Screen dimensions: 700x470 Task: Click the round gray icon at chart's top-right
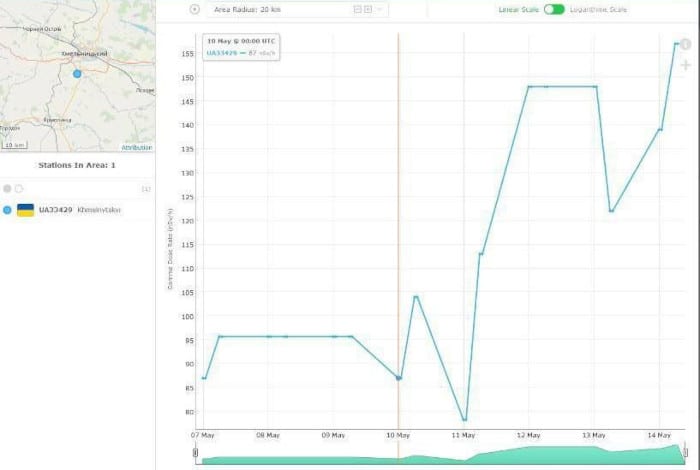pos(685,45)
